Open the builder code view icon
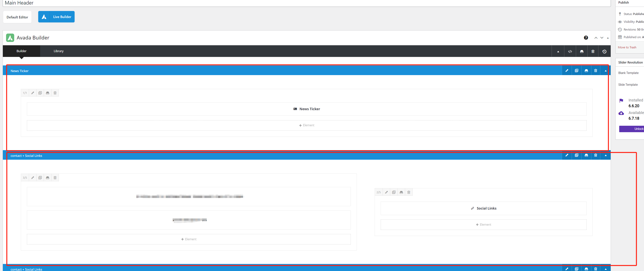 [570, 51]
